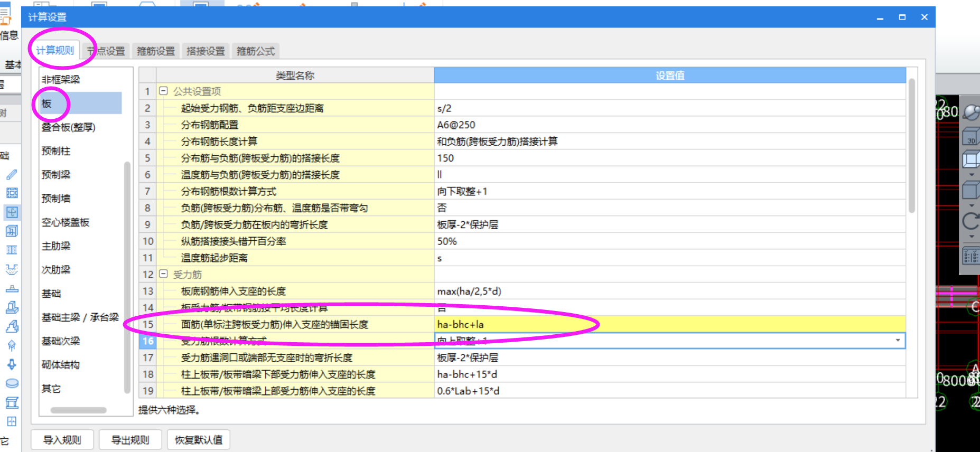Click the 导入规则 button
The image size is (980, 452).
[x=62, y=440]
